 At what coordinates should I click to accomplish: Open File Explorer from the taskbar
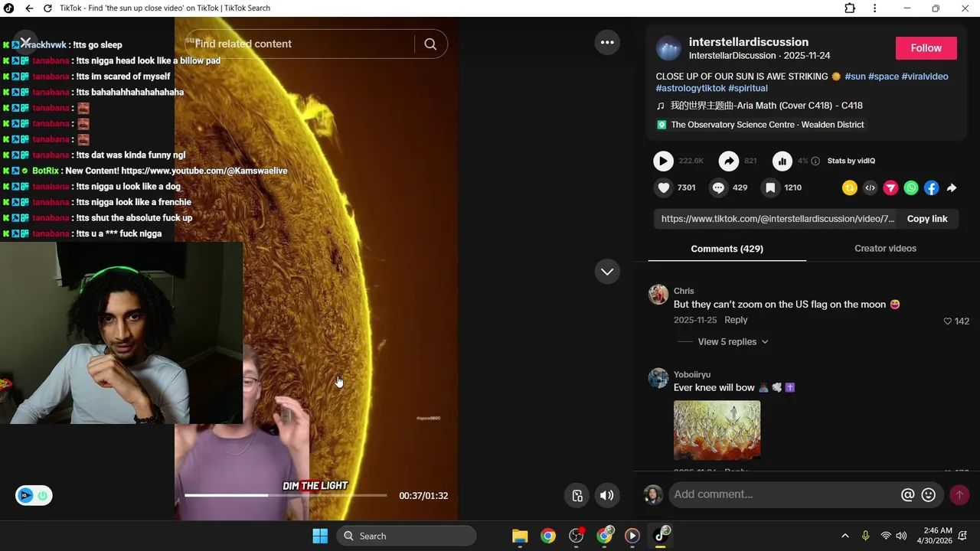point(520,536)
